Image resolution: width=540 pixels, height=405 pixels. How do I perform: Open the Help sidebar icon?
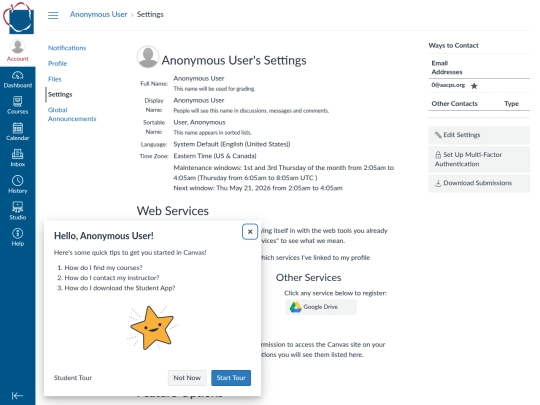pos(18,238)
